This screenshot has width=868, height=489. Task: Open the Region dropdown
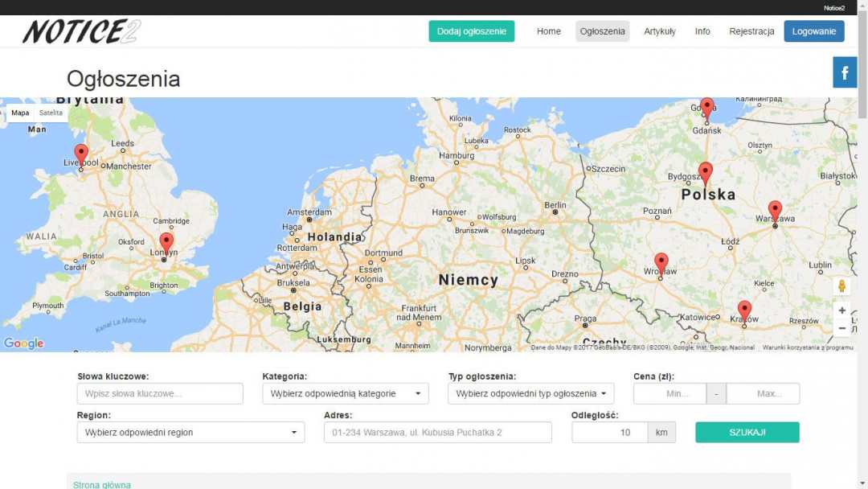190,432
